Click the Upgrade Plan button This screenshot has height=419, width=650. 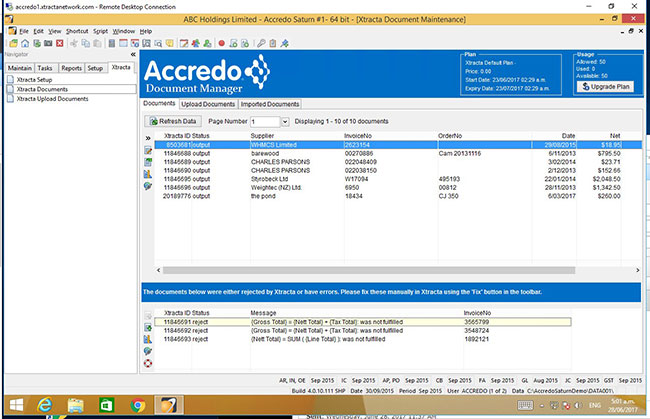(x=605, y=87)
